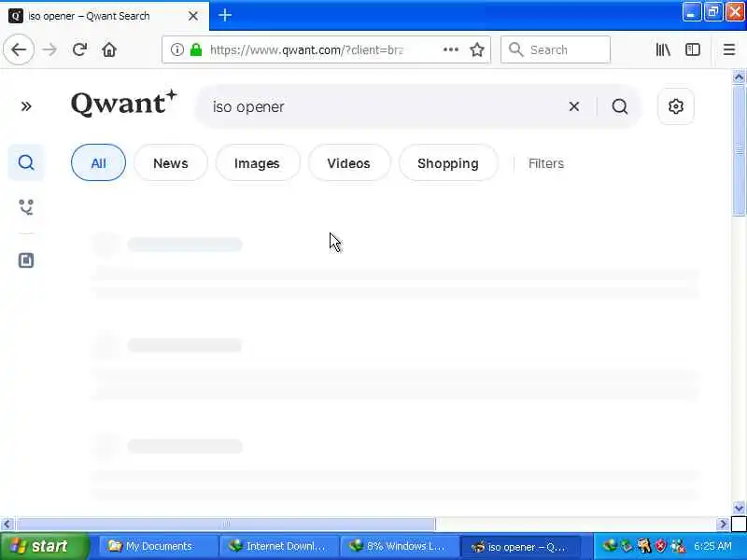Show site information icon in address bar
This screenshot has width=747, height=560.
(x=176, y=49)
